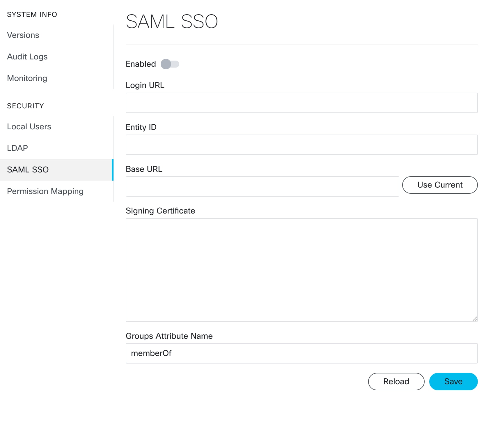Viewport: 486px width, 448px height.
Task: Enable the SAML SSO feature toggle
Action: (170, 64)
